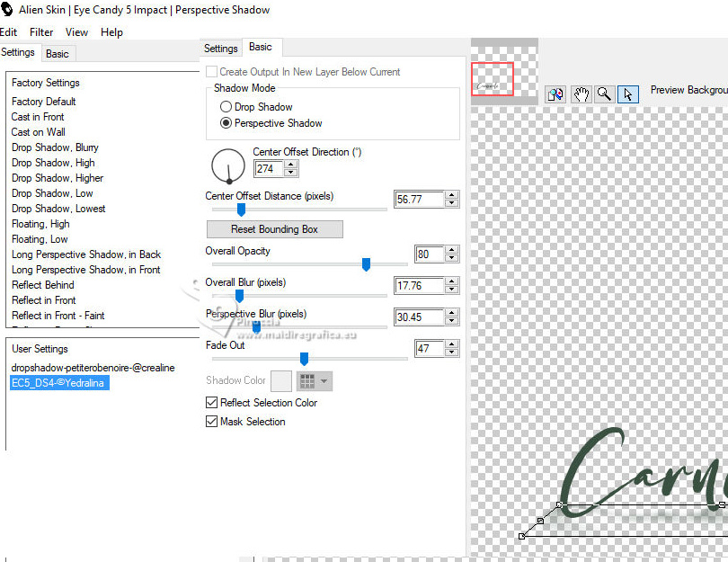This screenshot has height=562, width=728.
Task: Click the direction dial for Center Offset
Action: pos(228,165)
